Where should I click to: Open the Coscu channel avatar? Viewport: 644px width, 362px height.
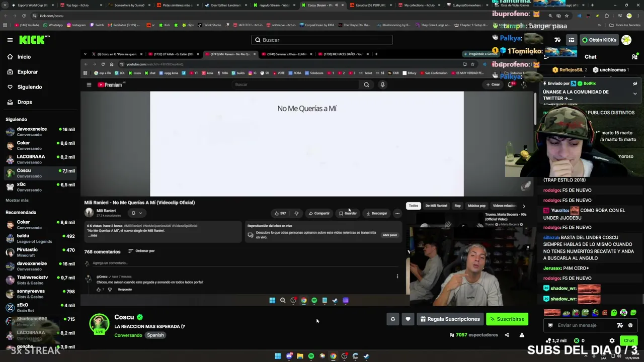(x=99, y=324)
